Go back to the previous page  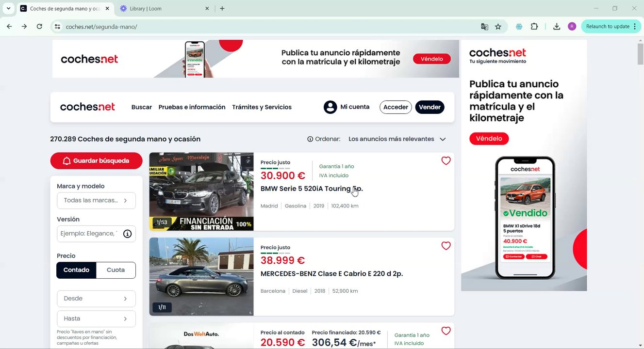[x=9, y=26]
